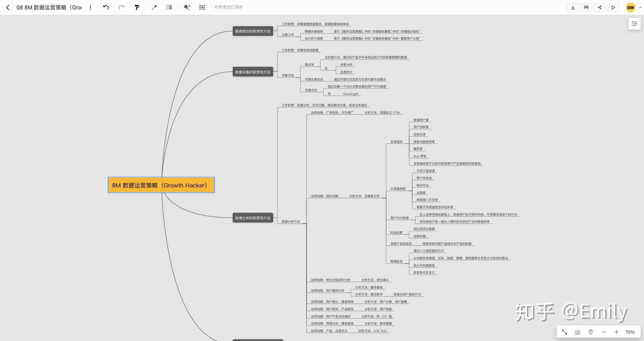Open the magic style icon
Image resolution: width=644 pixels, height=341 pixels.
187,7
